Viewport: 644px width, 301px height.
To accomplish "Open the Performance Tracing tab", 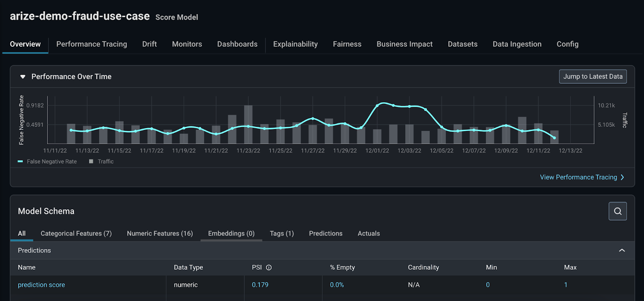I will (x=92, y=44).
